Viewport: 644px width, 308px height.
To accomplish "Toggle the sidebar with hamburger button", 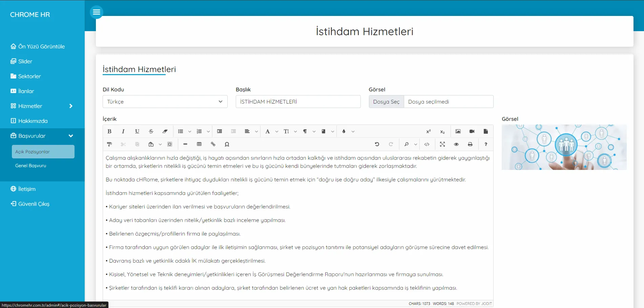I will (97, 12).
